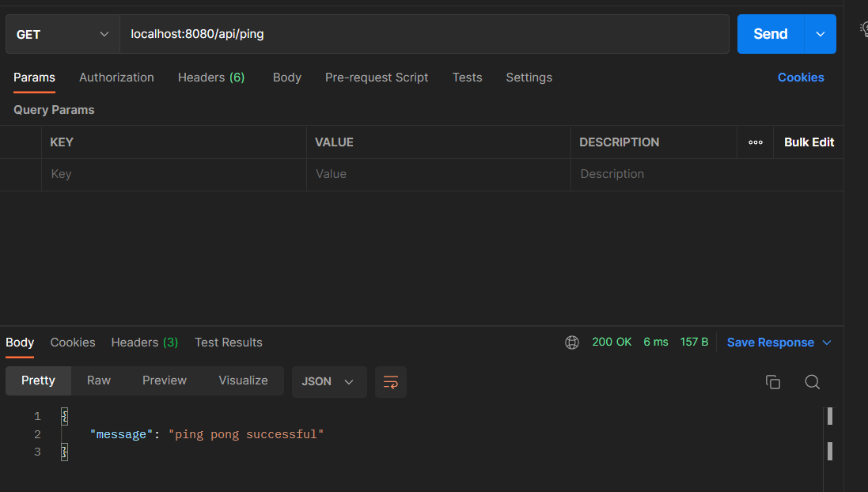Toggle line wrapping in the response viewer

[x=390, y=382]
